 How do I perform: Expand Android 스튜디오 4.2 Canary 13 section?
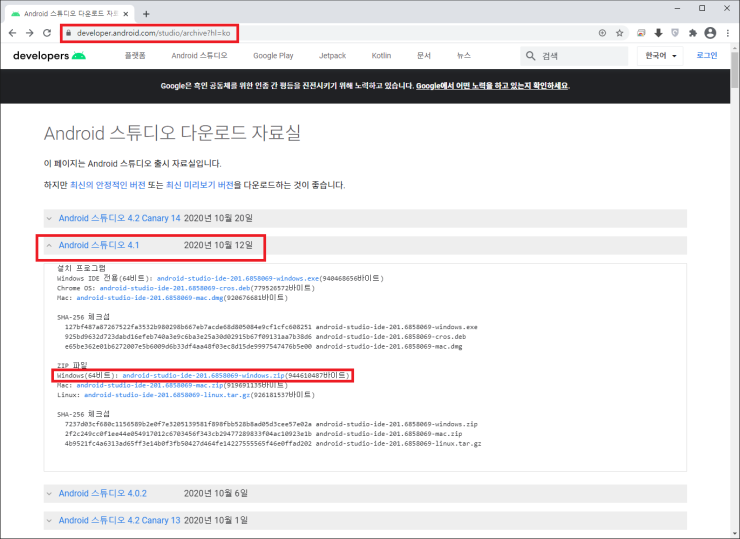click(x=119, y=520)
